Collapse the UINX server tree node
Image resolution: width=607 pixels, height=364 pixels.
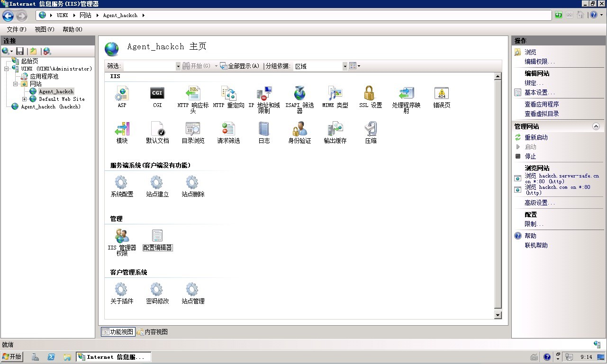7,69
